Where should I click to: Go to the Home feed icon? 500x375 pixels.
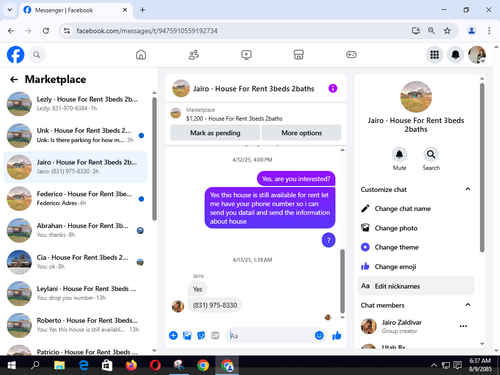point(141,55)
